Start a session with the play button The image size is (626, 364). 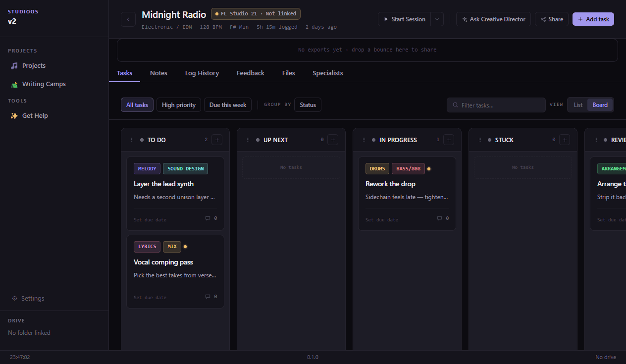(404, 19)
